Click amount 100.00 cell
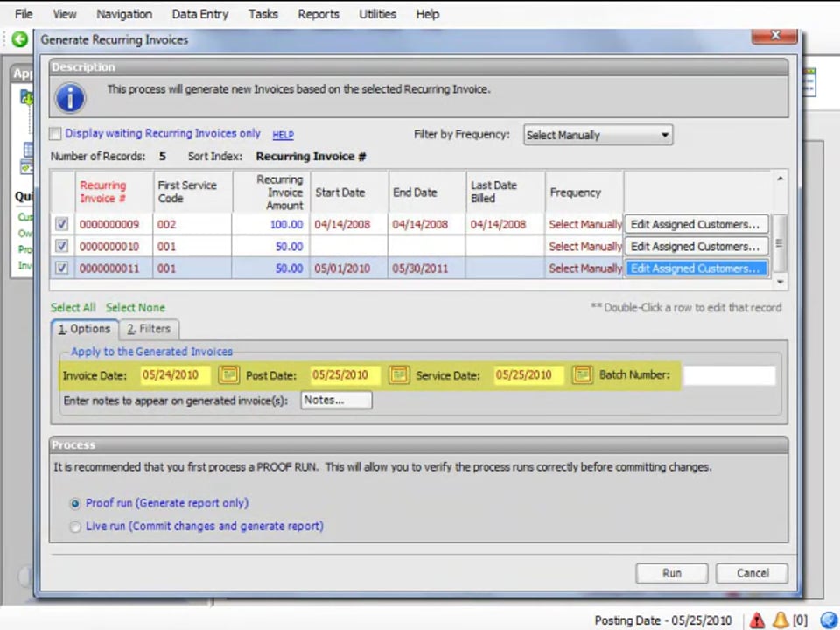 270,224
